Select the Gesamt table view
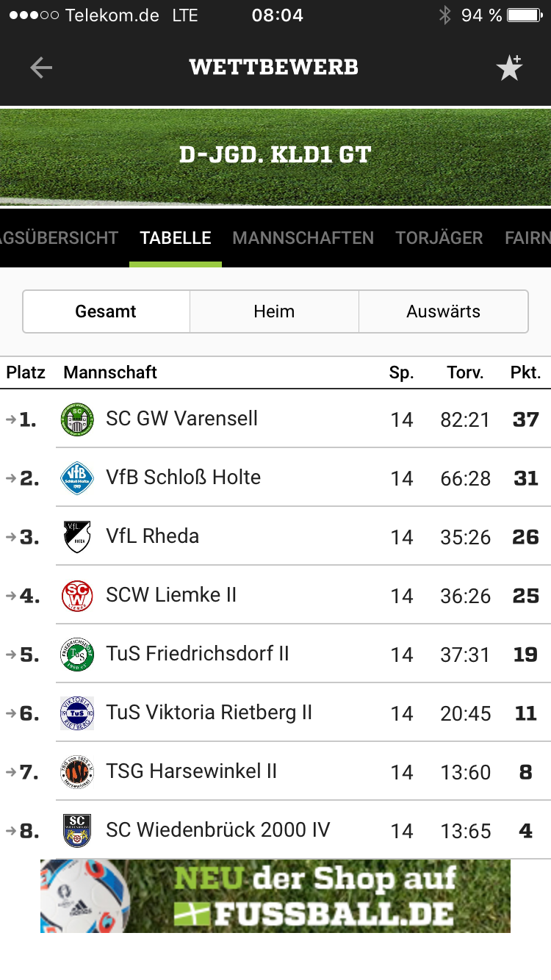Image resolution: width=551 pixels, height=980 pixels. 107,311
